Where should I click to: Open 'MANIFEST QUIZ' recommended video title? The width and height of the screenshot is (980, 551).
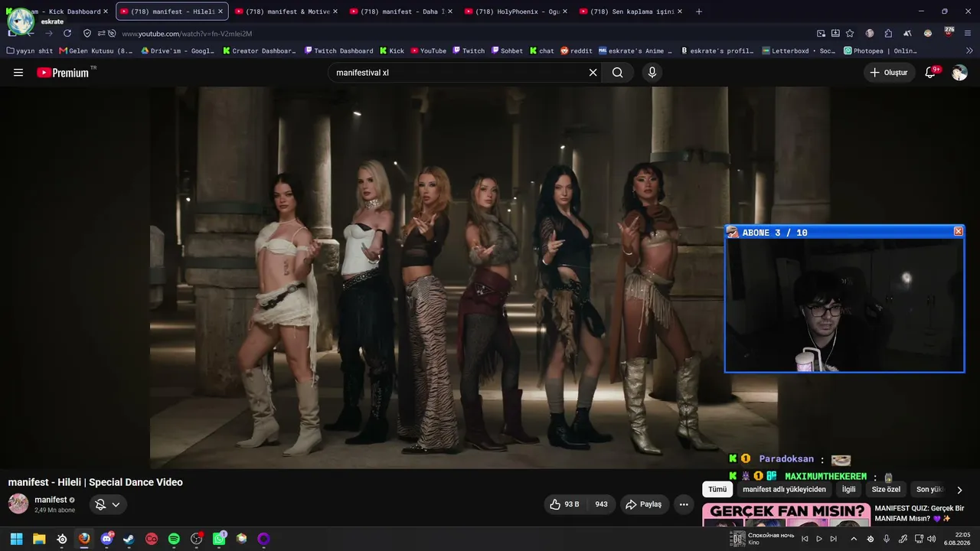pos(919,514)
